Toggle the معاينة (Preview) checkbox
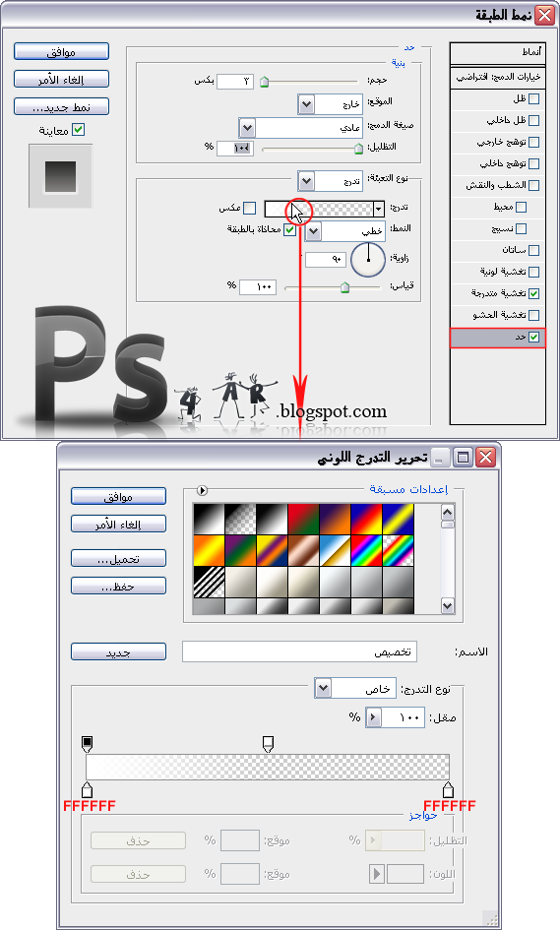The image size is (560, 930). click(79, 129)
